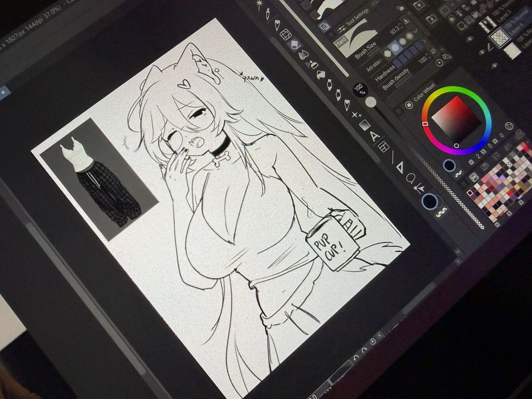This screenshot has height=399, width=532.
Task: Click the red-outlined selected palette swatch
Action: tap(469, 193)
